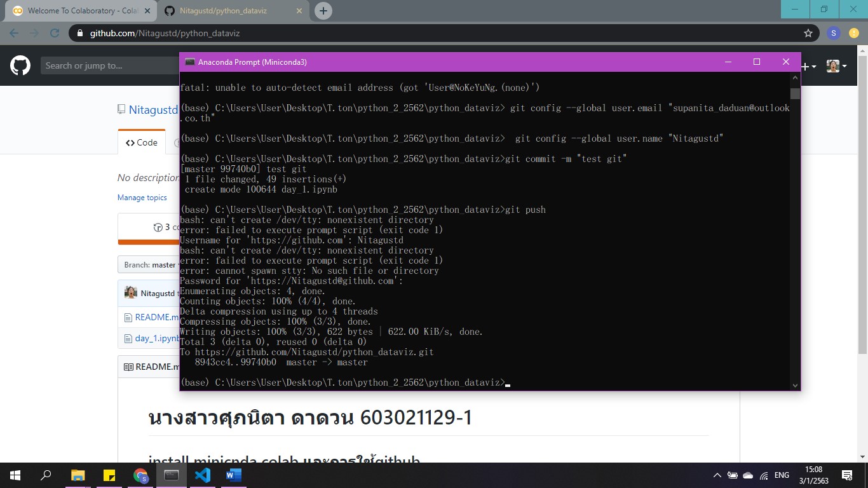Screen dimensions: 868x488
Task: Open the Chrome profile S avatar
Action: (834, 33)
